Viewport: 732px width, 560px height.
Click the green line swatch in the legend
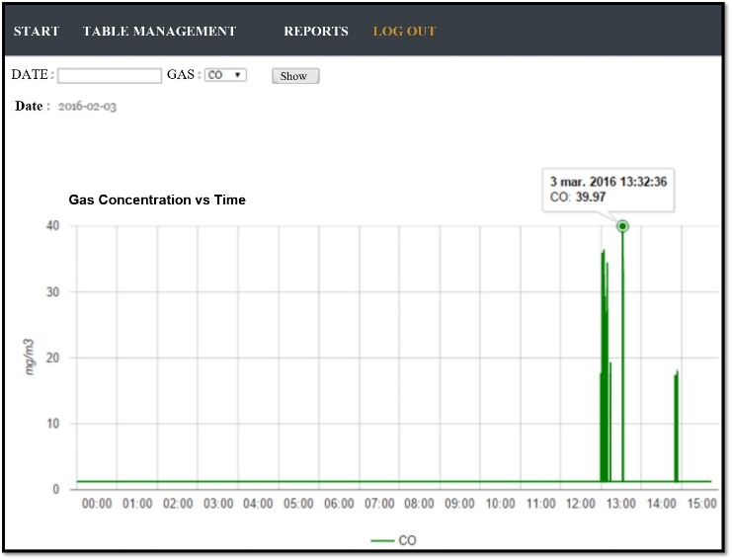pyautogui.click(x=381, y=541)
